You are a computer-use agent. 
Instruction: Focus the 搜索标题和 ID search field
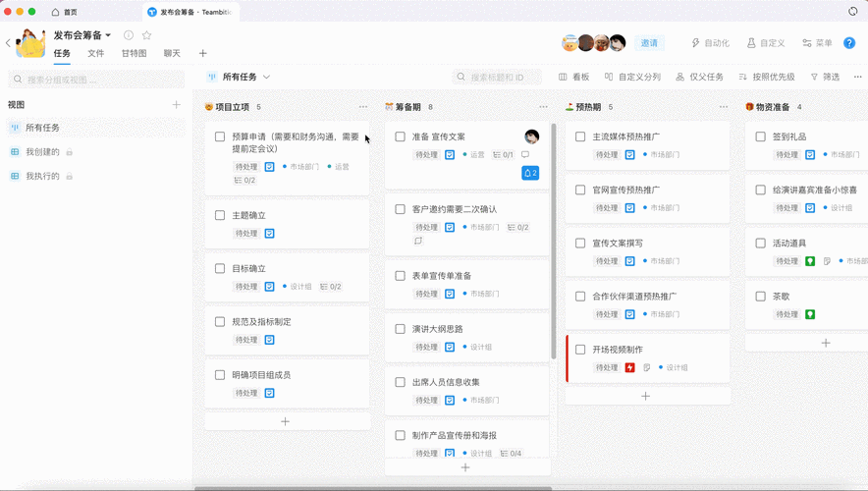pyautogui.click(x=497, y=77)
